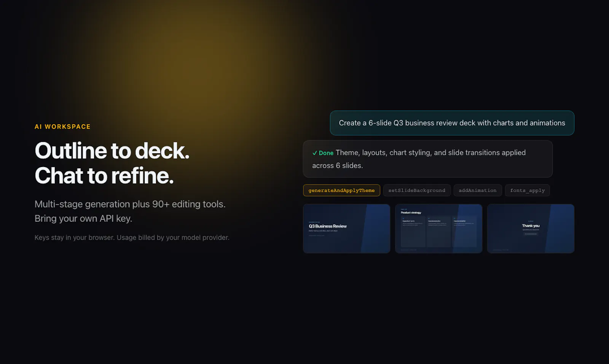Click the AI WORKSPACE label
The image size is (609, 364).
click(x=62, y=127)
